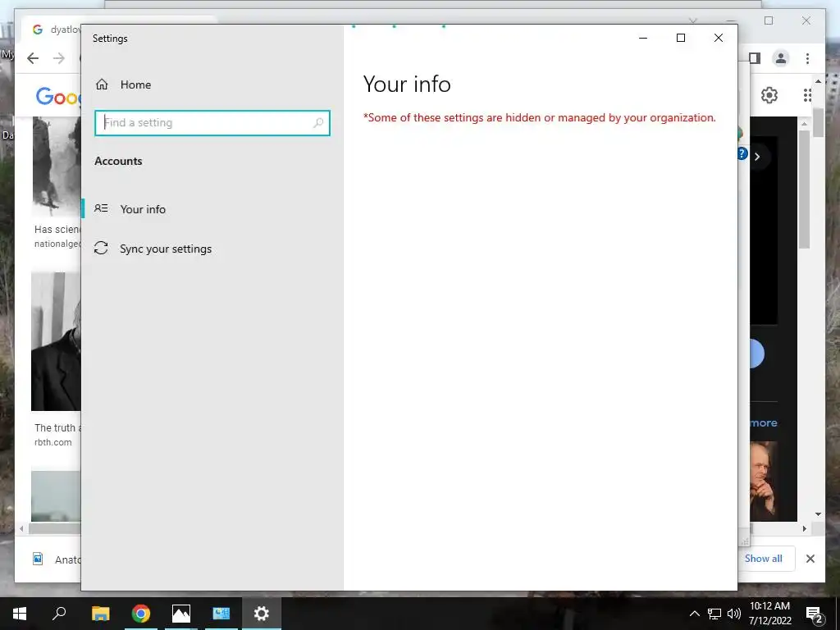Image resolution: width=840 pixels, height=630 pixels.
Task: Click Chrome forward arrow
Action: tap(59, 58)
